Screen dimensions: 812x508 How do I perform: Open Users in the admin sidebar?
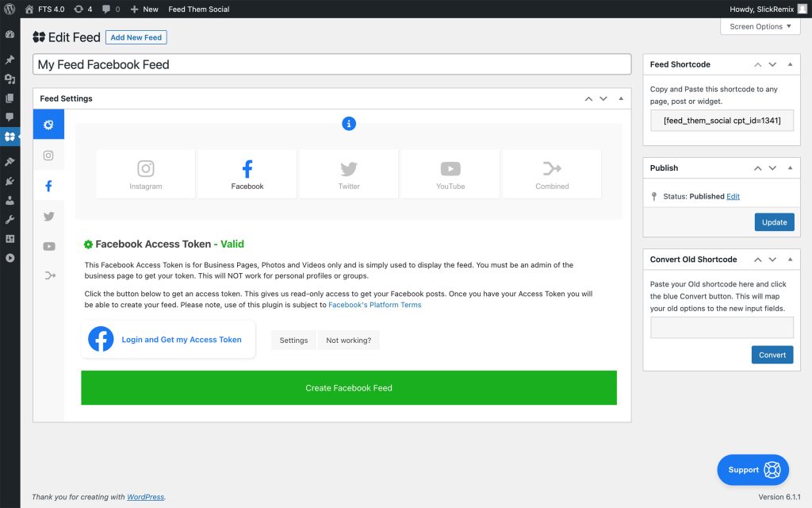tap(10, 200)
